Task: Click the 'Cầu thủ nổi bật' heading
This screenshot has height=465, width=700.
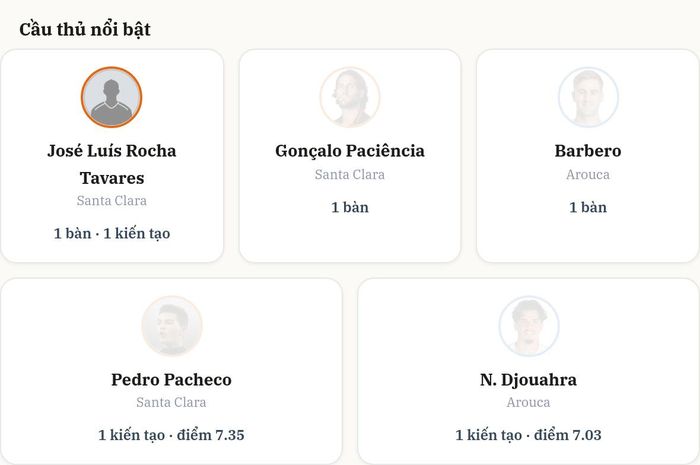Action: (85, 29)
